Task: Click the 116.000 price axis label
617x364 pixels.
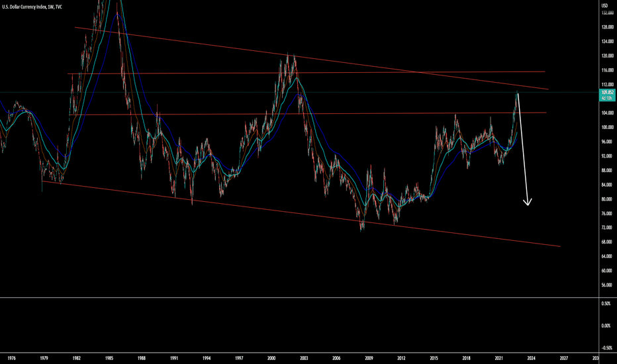Action: pos(607,70)
